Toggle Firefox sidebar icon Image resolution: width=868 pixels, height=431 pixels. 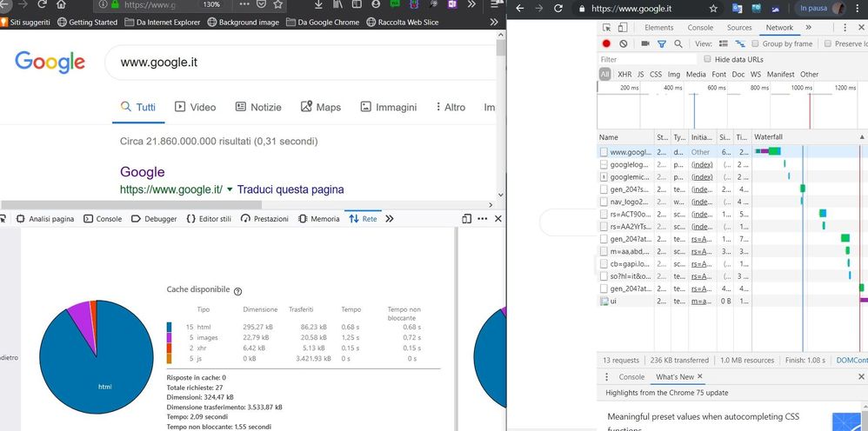[x=357, y=4]
